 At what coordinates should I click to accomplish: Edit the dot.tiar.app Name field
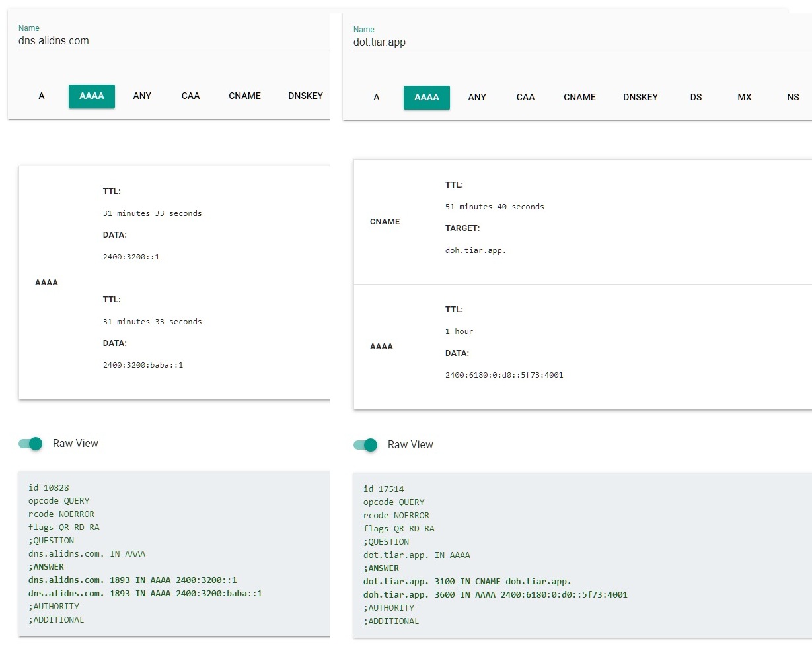582,42
